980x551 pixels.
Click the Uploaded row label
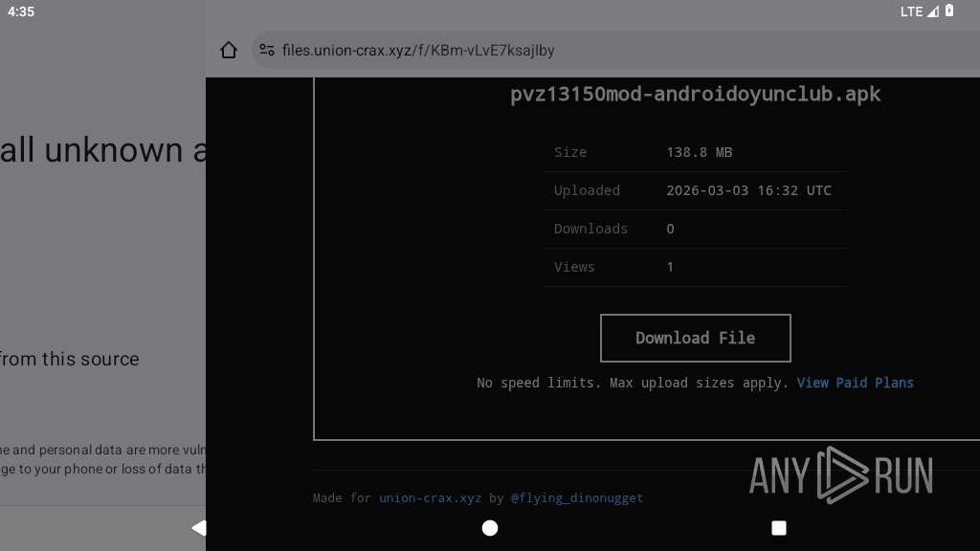[587, 190]
